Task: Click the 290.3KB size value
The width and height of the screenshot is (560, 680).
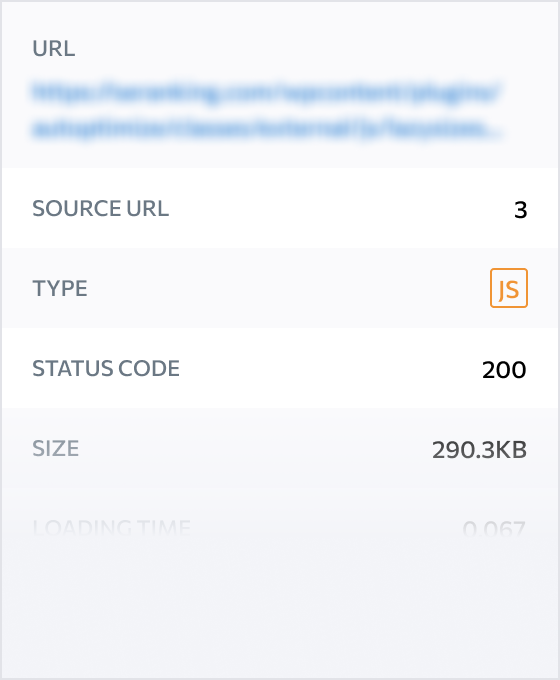Action: pyautogui.click(x=479, y=450)
